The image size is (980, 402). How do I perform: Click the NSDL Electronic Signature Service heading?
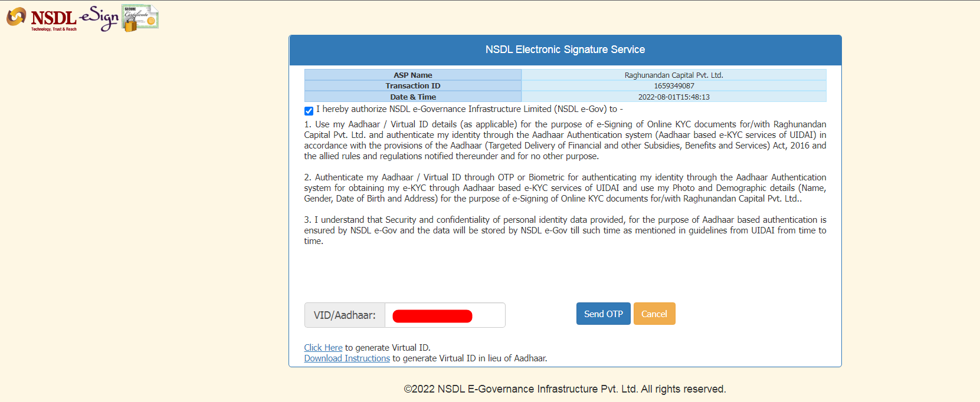pos(565,50)
